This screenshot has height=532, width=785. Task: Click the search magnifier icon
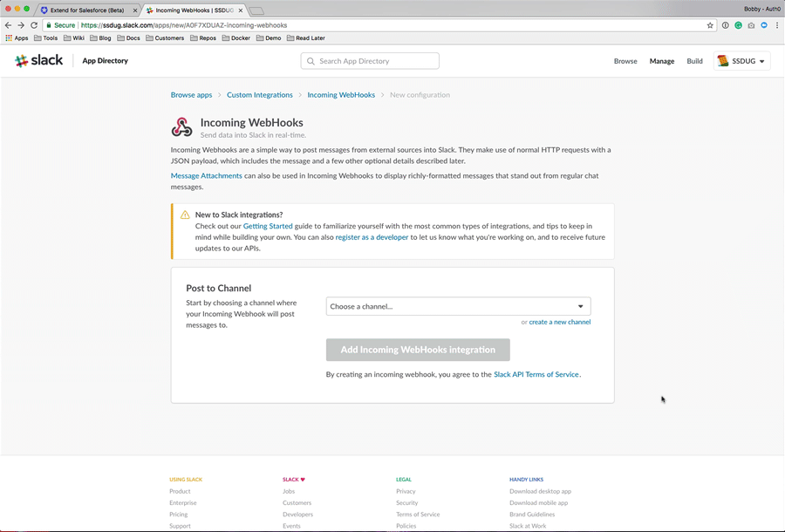(311, 61)
